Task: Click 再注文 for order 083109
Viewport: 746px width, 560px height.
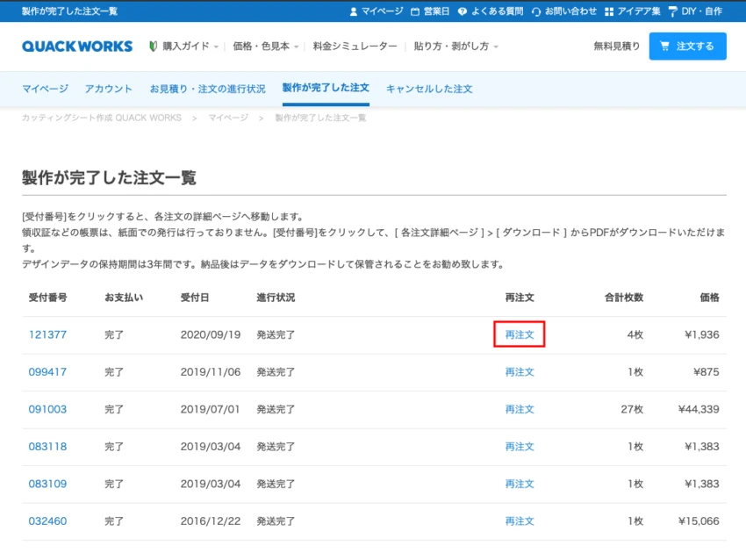Action: pyautogui.click(x=519, y=484)
